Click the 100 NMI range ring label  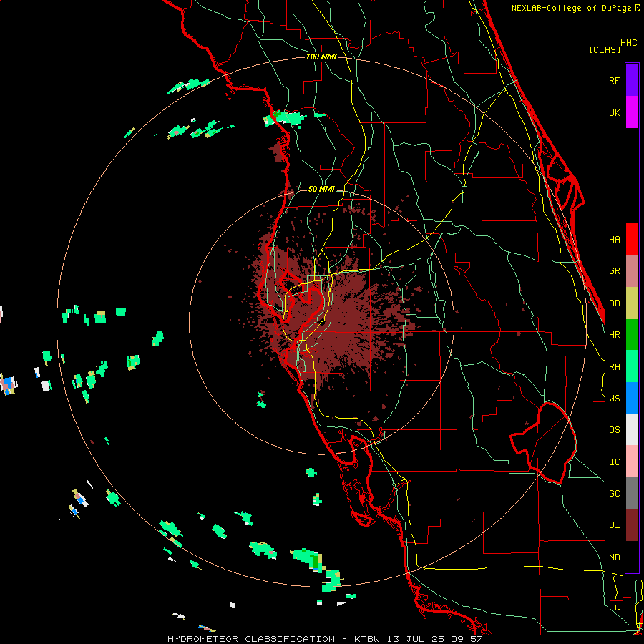[321, 57]
